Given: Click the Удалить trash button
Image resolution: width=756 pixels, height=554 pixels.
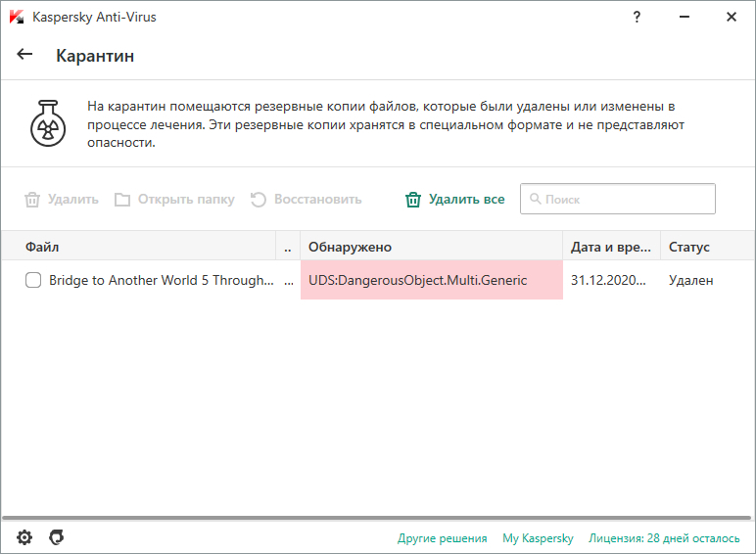Looking at the screenshot, I should [x=62, y=199].
